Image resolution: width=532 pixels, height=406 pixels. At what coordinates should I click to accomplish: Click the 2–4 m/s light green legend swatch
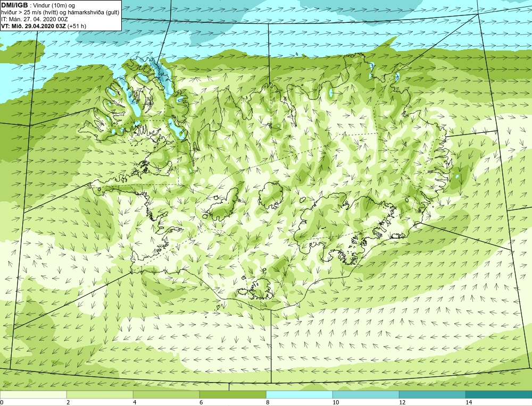100,394
